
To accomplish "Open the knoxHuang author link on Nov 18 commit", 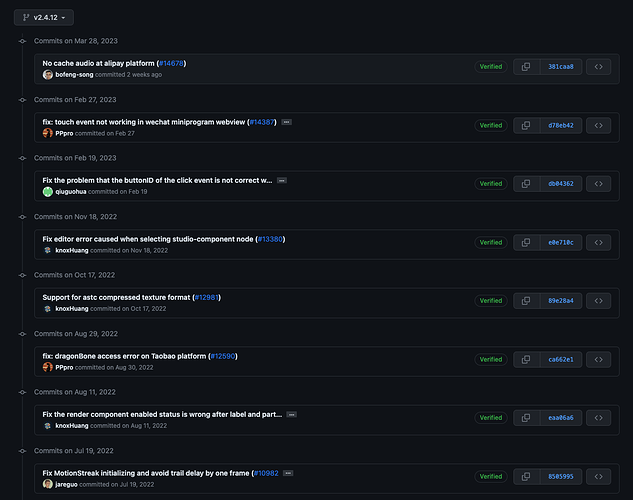I will pyautogui.click(x=71, y=250).
